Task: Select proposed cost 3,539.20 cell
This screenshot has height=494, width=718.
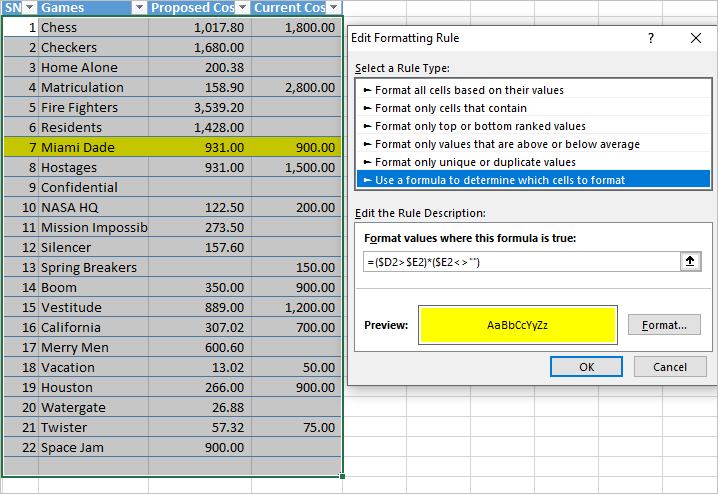Action: (200, 108)
